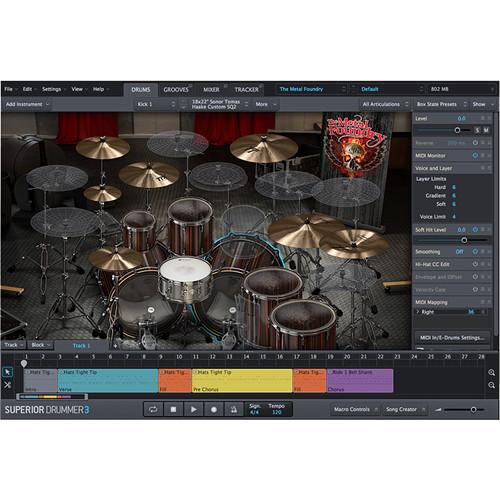Click the Tempo 120 field
This screenshot has height=500, width=500.
[x=277, y=409]
